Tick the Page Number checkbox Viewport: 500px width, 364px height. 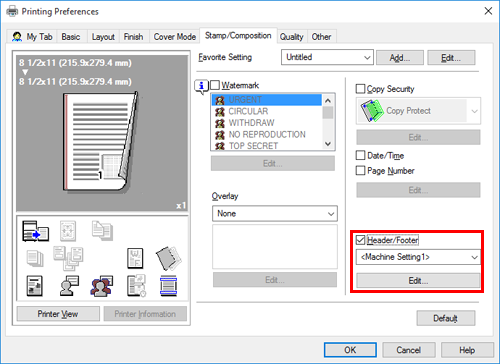click(x=360, y=170)
